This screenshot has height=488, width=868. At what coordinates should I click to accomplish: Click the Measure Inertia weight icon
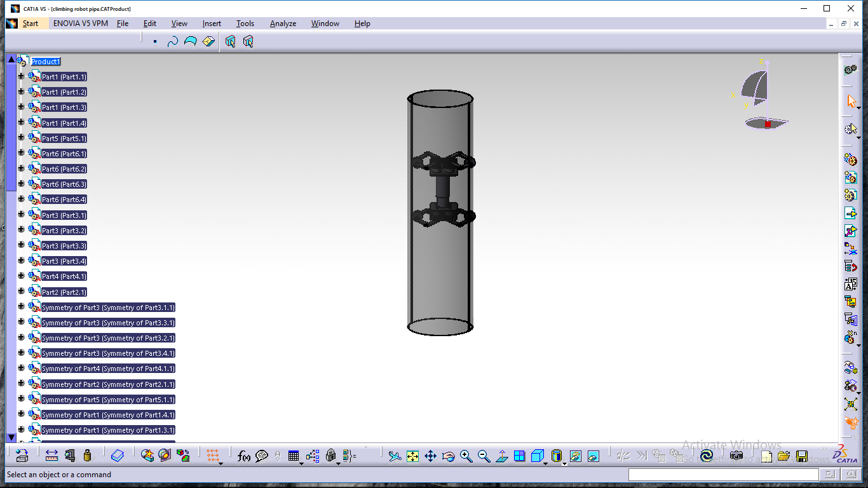88,456
